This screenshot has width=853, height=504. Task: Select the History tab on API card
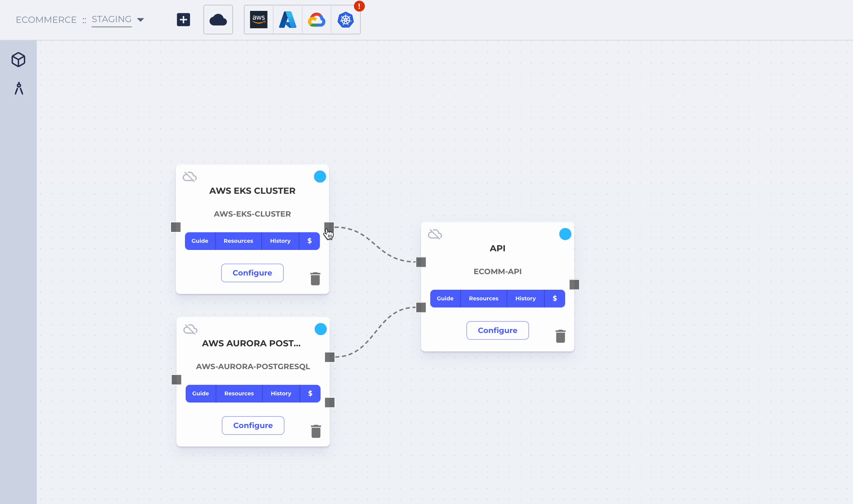pos(526,298)
